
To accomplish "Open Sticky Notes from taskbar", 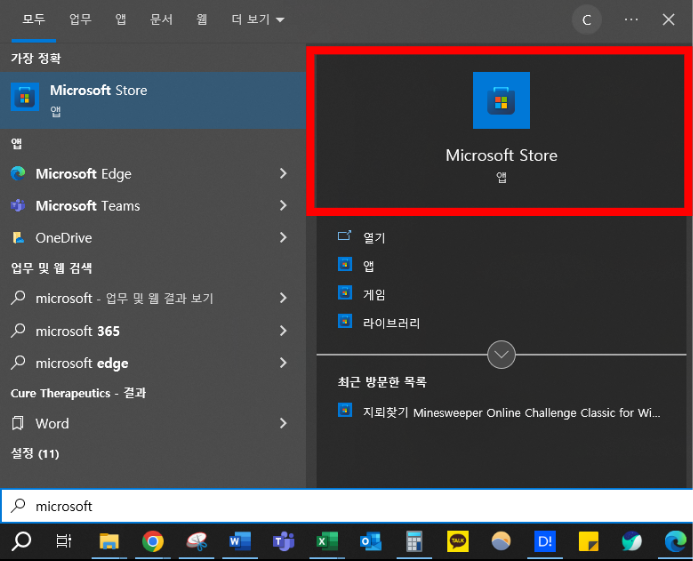I will [588, 541].
